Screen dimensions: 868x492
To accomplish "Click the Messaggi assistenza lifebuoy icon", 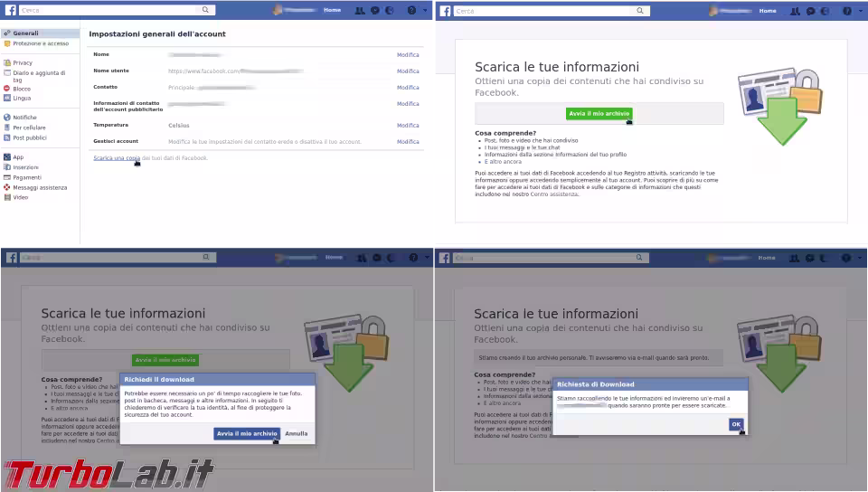I will tap(6, 187).
